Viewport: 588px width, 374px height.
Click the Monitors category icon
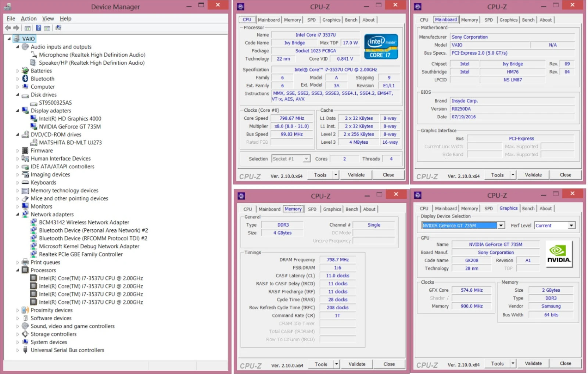click(x=25, y=206)
